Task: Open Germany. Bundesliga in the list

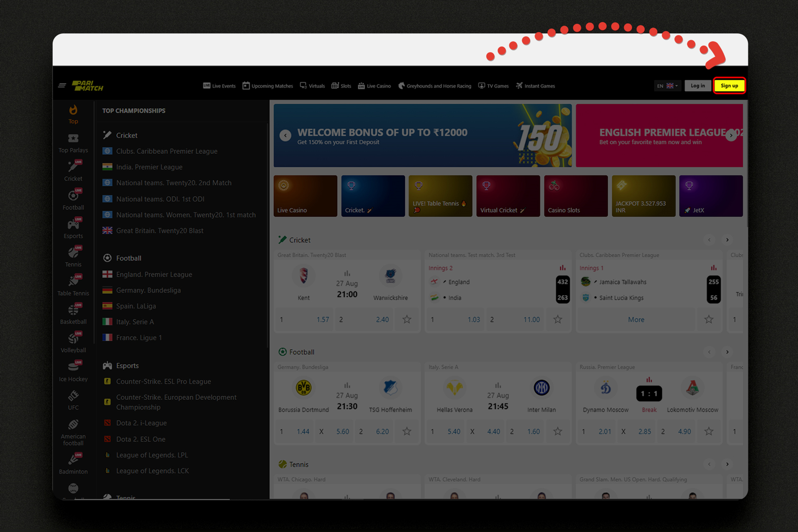Action: click(x=142, y=290)
